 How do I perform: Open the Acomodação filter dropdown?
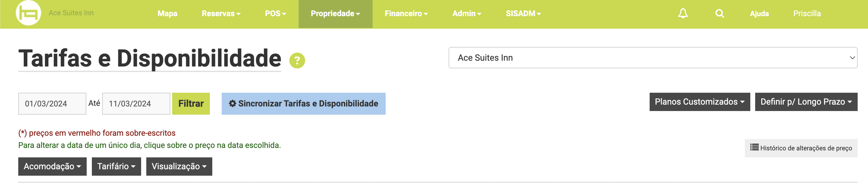tap(52, 166)
